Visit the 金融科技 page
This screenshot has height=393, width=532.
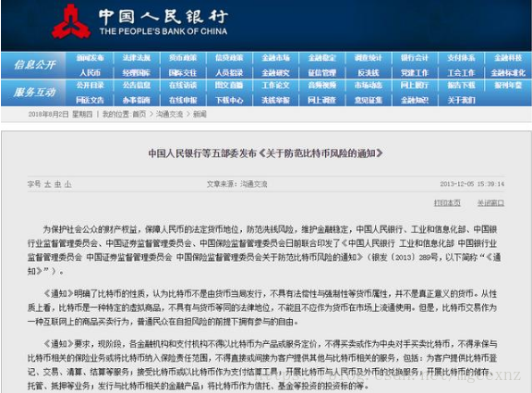(x=508, y=57)
